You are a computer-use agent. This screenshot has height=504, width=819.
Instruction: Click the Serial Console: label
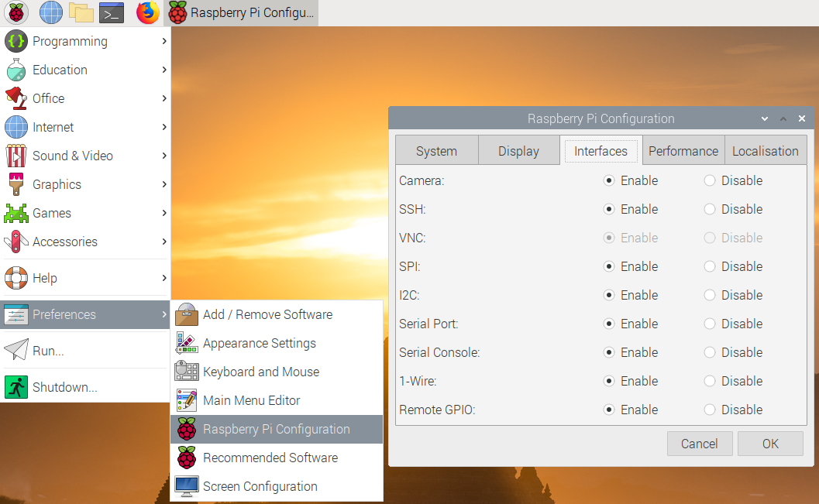coord(439,353)
